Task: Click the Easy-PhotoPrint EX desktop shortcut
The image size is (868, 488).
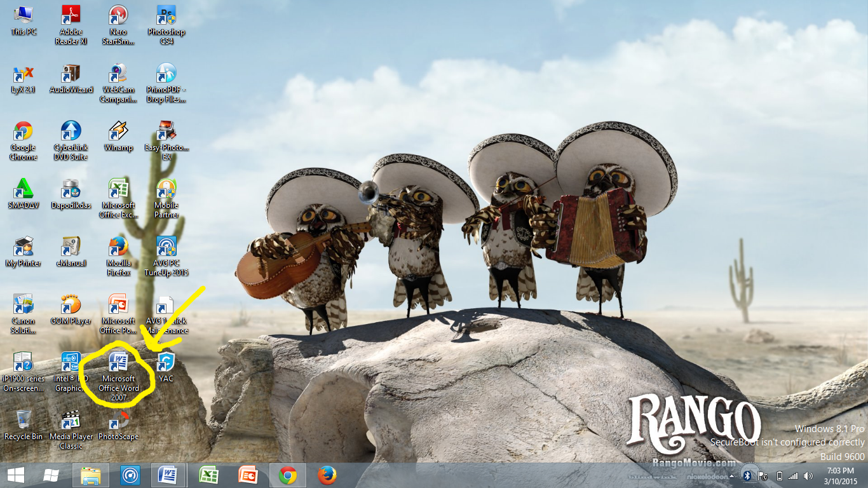Action: pos(166,140)
